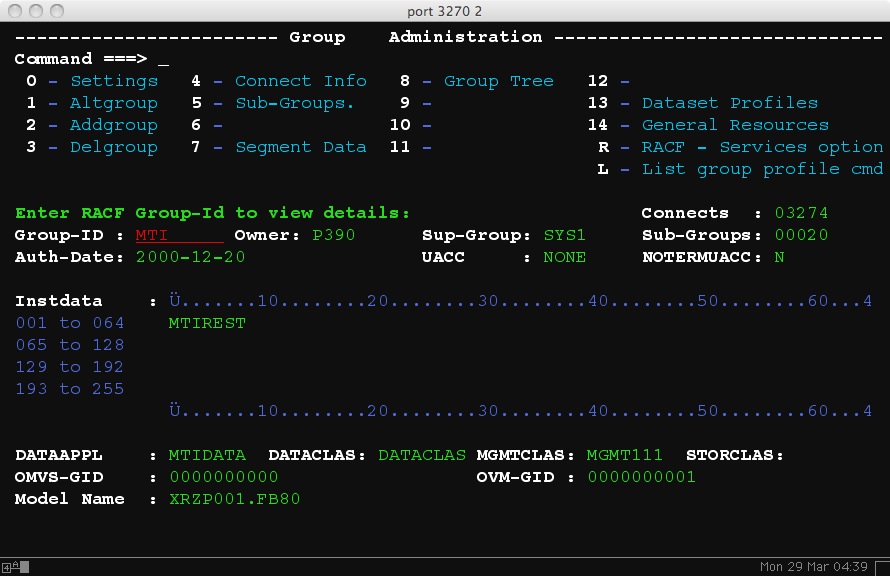
Task: Click the Command input field
Action: click(x=164, y=59)
